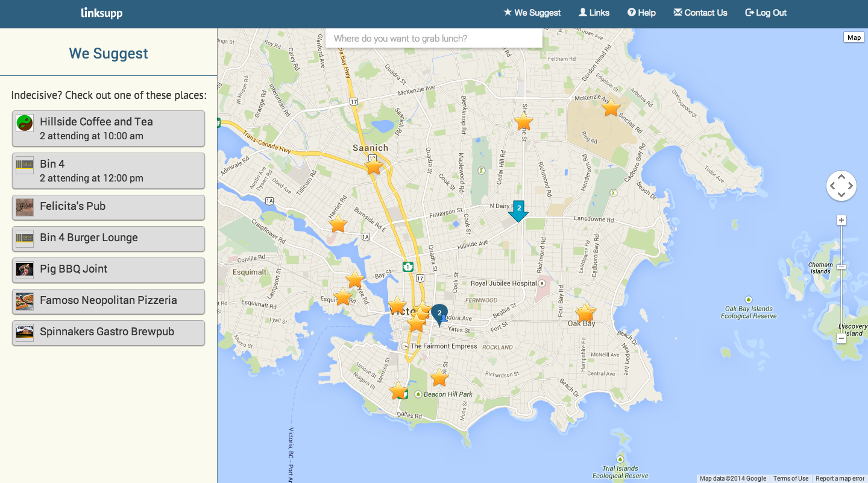Zoom in with the plus button

pos(841,220)
